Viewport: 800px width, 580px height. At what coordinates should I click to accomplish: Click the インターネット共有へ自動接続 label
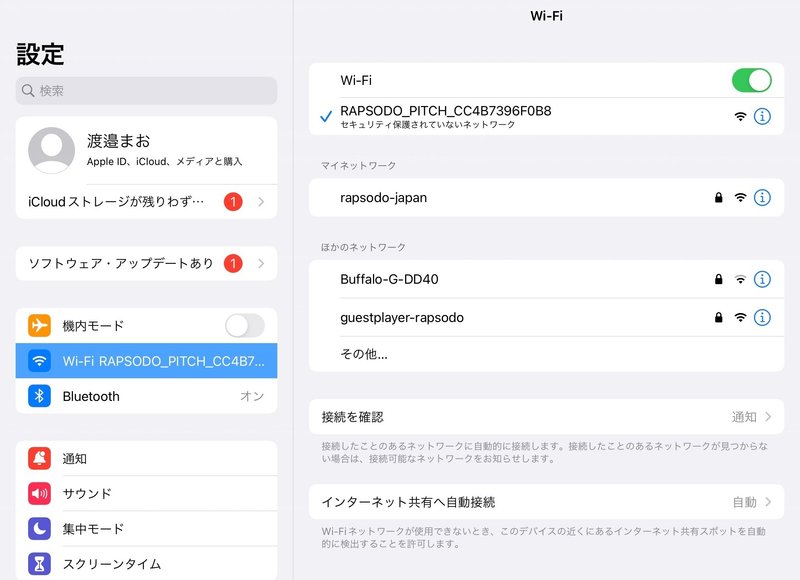[x=408, y=502]
